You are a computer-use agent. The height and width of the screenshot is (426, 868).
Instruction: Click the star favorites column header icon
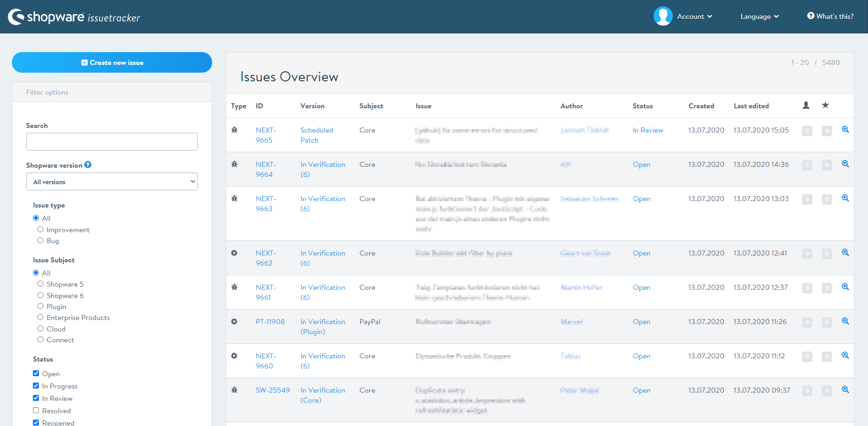[825, 106]
